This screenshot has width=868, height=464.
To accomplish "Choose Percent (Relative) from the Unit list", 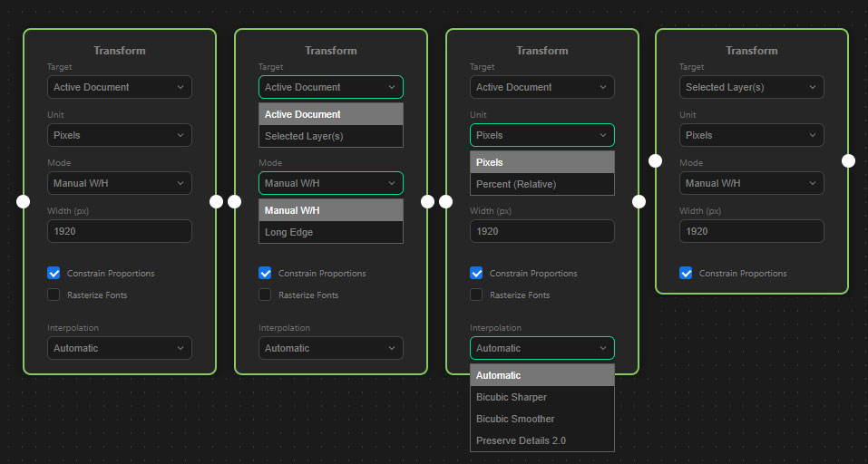I will [x=541, y=184].
